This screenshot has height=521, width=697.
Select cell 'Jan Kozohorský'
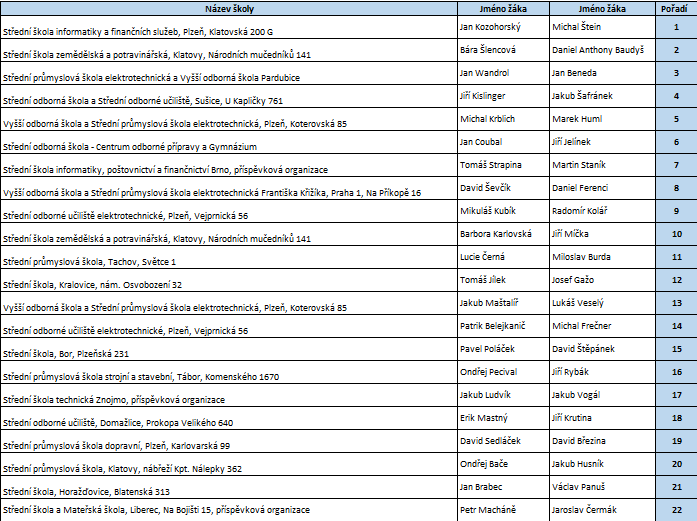click(x=504, y=27)
